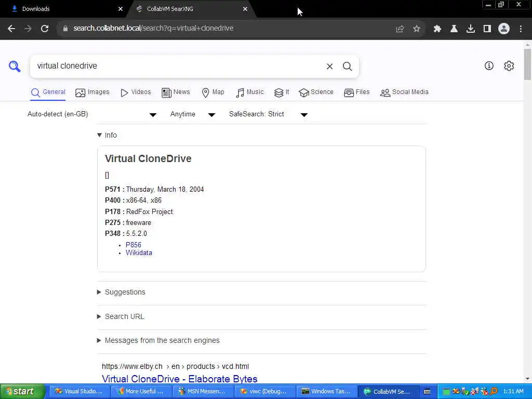The image size is (532, 399).
Task: Toggle the side panel icon
Action: coord(487,29)
